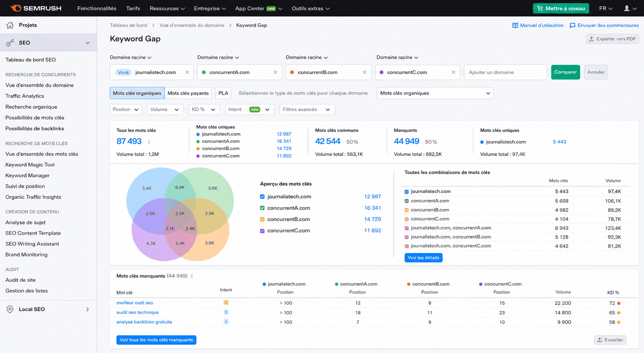
Task: Click Envoyer des commentaires chat icon
Action: click(572, 25)
